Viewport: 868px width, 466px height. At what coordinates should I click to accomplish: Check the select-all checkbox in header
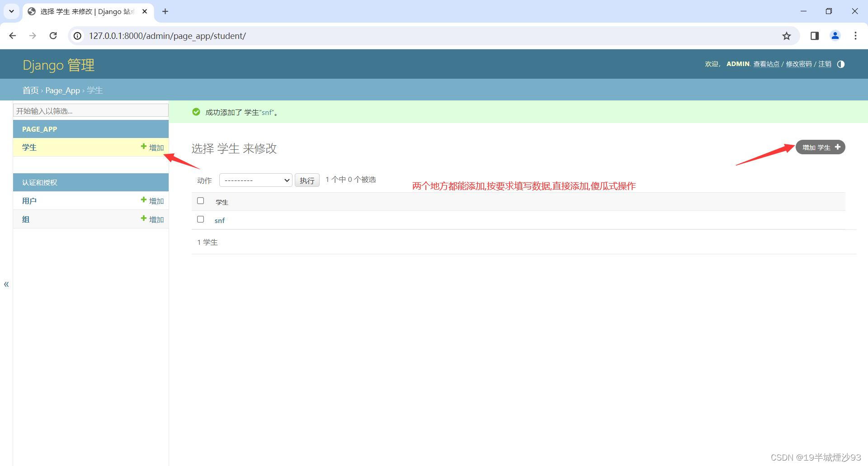coord(201,200)
